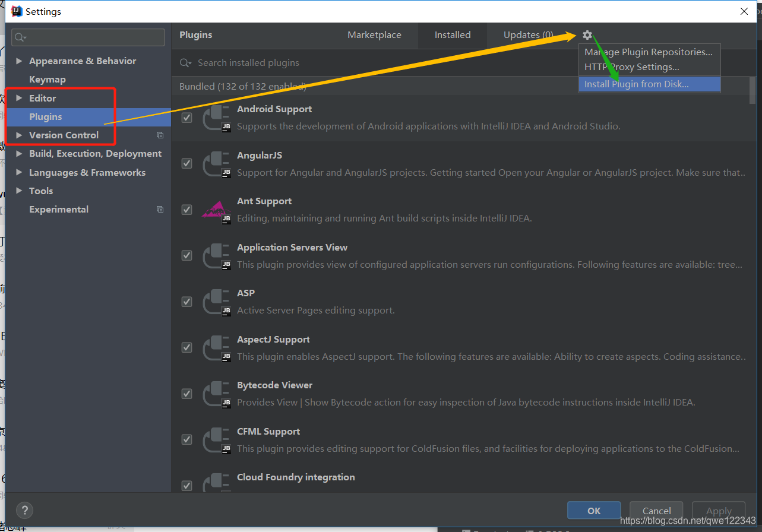The height and width of the screenshot is (532, 762).
Task: Select the AngularJS plugin title
Action: 260,156
